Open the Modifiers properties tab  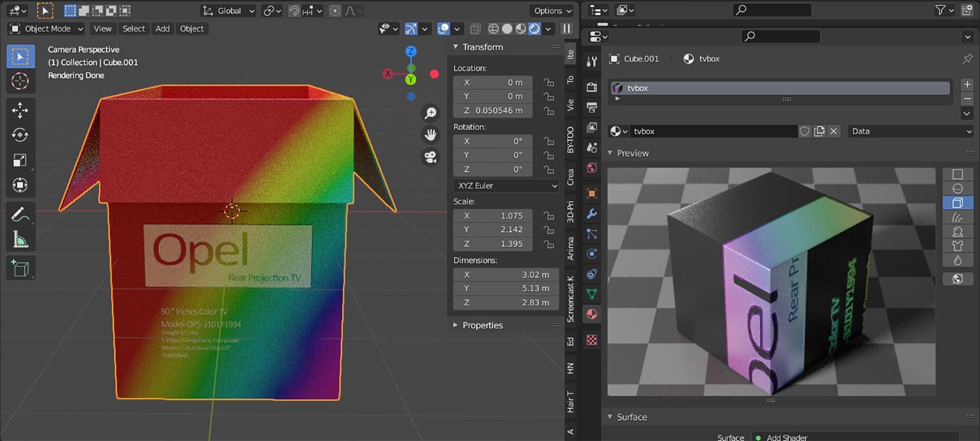click(592, 213)
